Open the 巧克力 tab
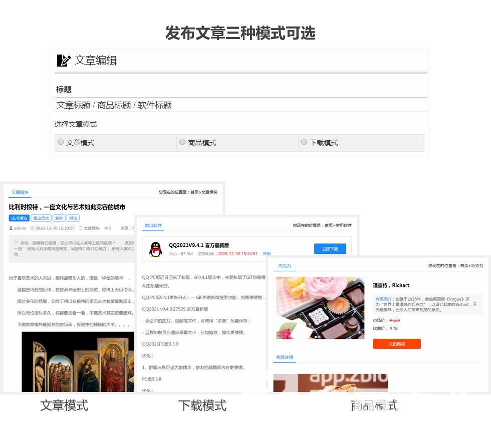This screenshot has height=448, width=491. pos(285,266)
